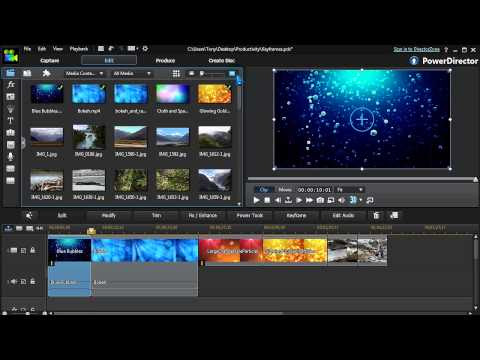
Task: Open the Chapter Room in sidebar
Action: point(11,169)
